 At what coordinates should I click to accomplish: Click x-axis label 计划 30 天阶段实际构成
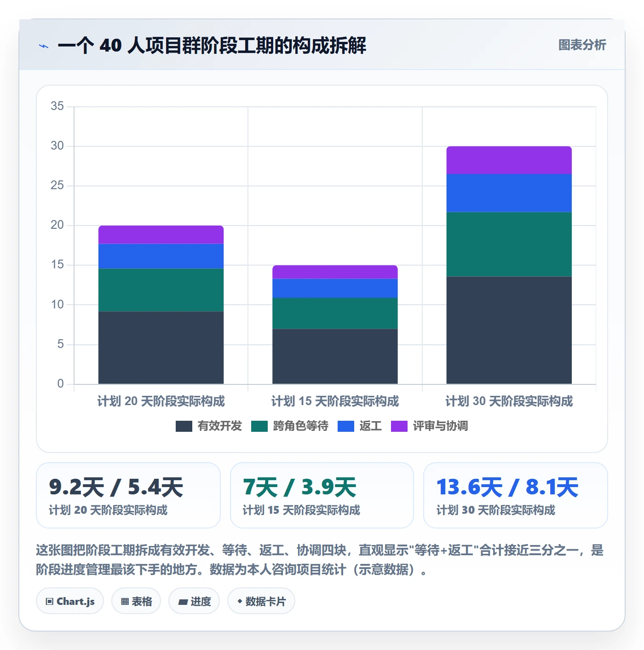point(509,401)
